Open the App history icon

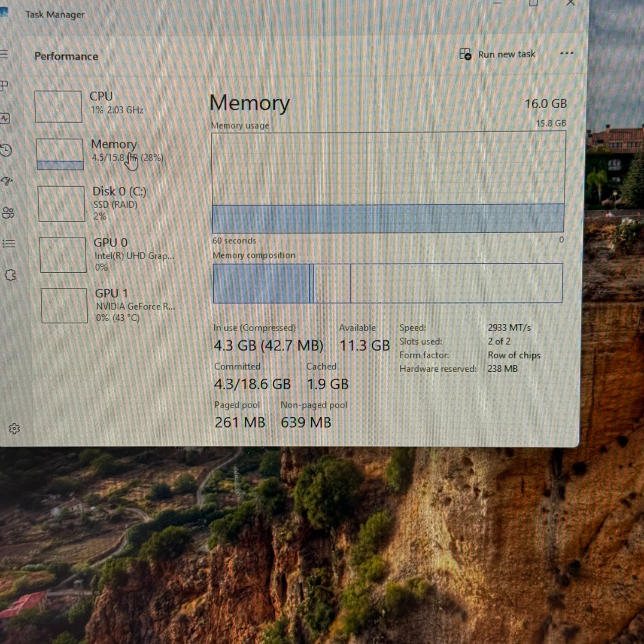point(6,150)
